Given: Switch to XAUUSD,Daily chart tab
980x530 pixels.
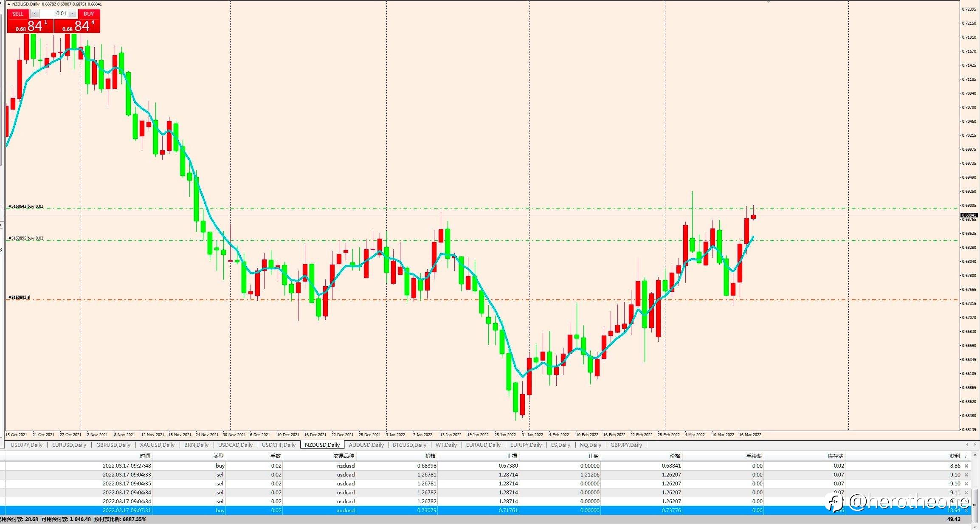Looking at the screenshot, I should point(157,445).
